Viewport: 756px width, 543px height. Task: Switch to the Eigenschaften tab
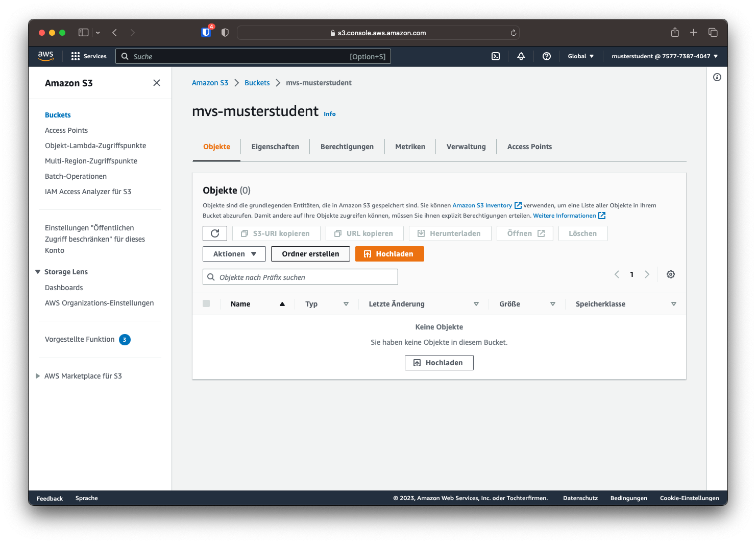(x=275, y=147)
